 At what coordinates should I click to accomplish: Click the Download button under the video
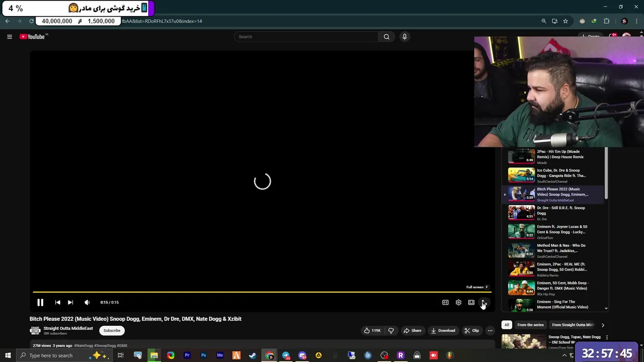click(443, 330)
